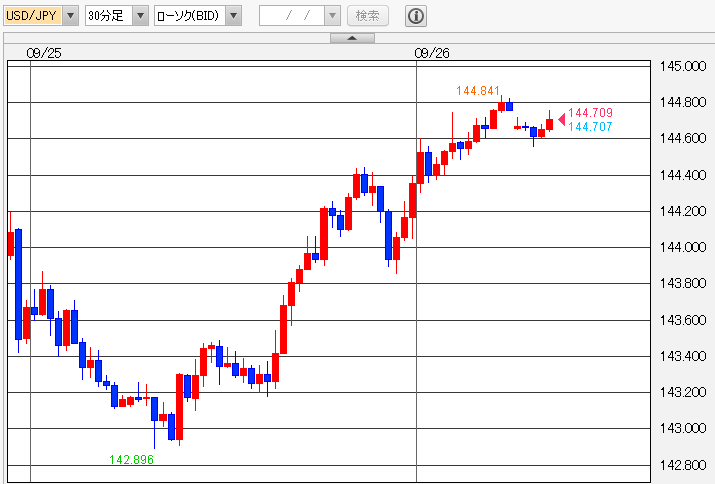This screenshot has height=484, width=715.
Task: Click the 144.707 blue price label
Action: pos(591,126)
